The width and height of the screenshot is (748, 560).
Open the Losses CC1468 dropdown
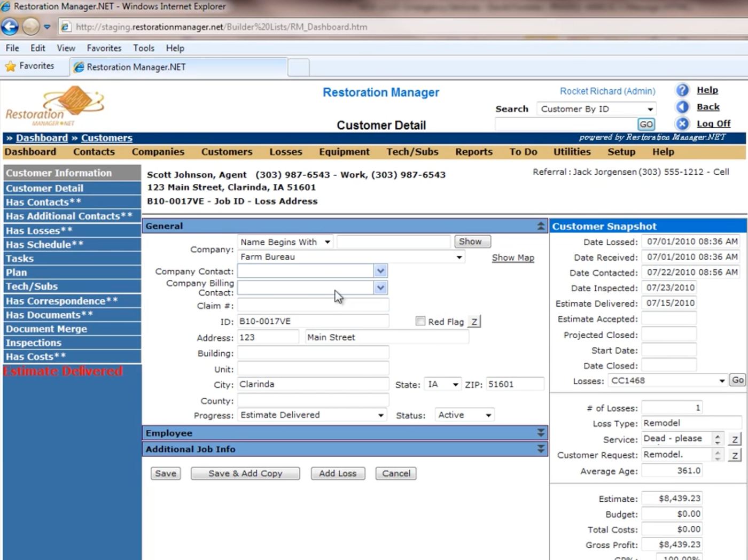point(668,380)
